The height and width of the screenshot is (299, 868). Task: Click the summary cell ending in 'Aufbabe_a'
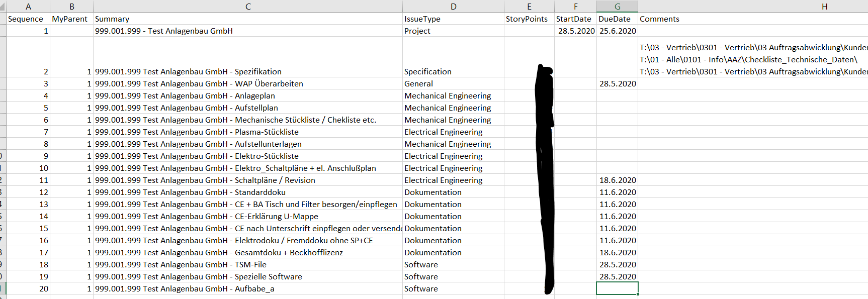tap(248, 288)
